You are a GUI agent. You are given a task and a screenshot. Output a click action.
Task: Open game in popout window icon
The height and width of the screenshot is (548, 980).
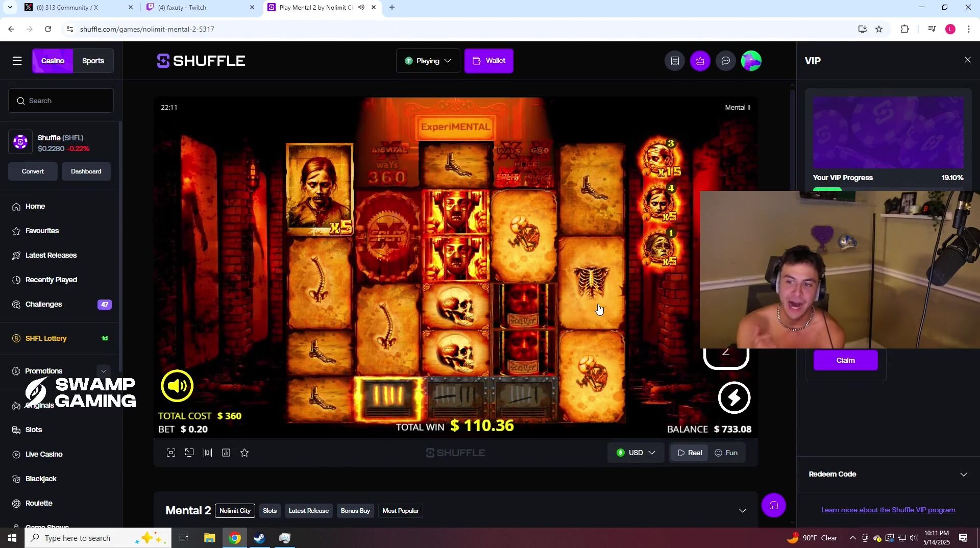189,453
